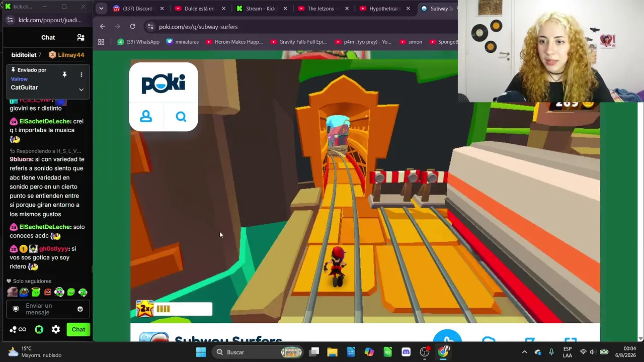
Task: Click the Poki search magnifier icon
Action: click(181, 117)
